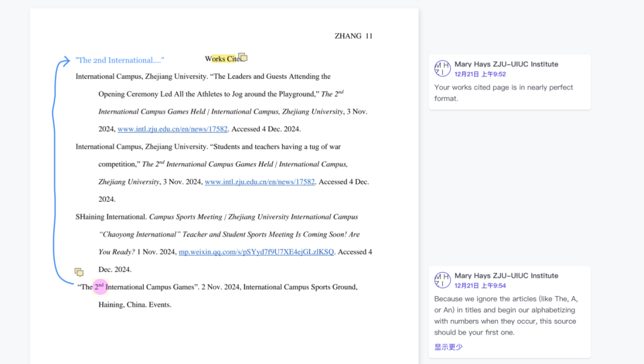Click the yellow highlighted Works Cited heading
Viewport: 644px width, 364px height.
225,59
